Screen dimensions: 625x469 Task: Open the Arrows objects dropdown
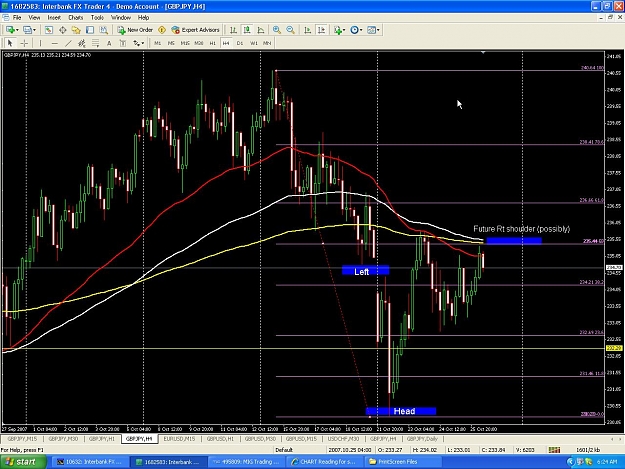[138, 43]
